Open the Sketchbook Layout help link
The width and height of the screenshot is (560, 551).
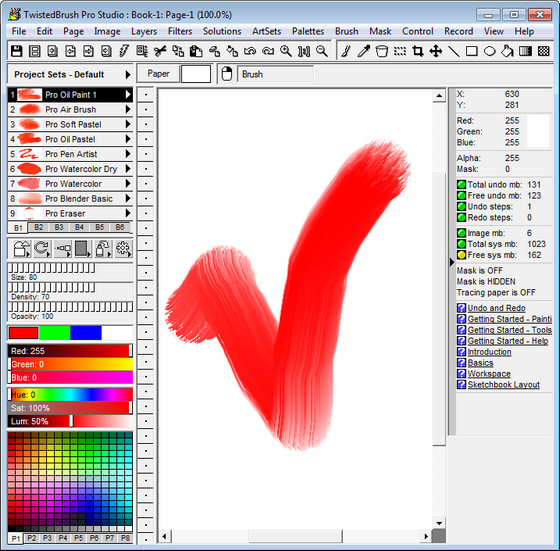(x=504, y=385)
